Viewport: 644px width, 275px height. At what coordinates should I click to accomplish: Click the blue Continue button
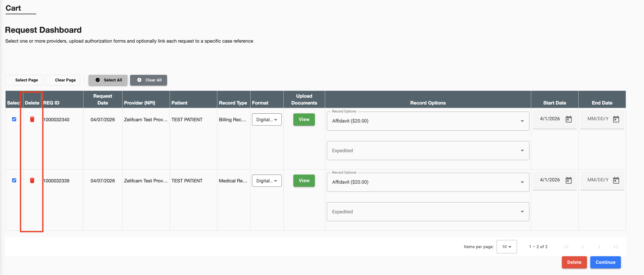coord(605,262)
